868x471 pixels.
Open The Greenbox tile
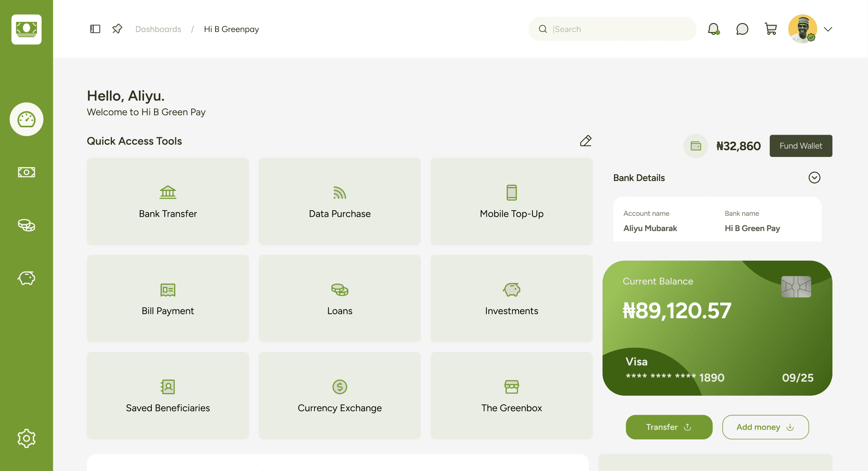[x=512, y=396]
